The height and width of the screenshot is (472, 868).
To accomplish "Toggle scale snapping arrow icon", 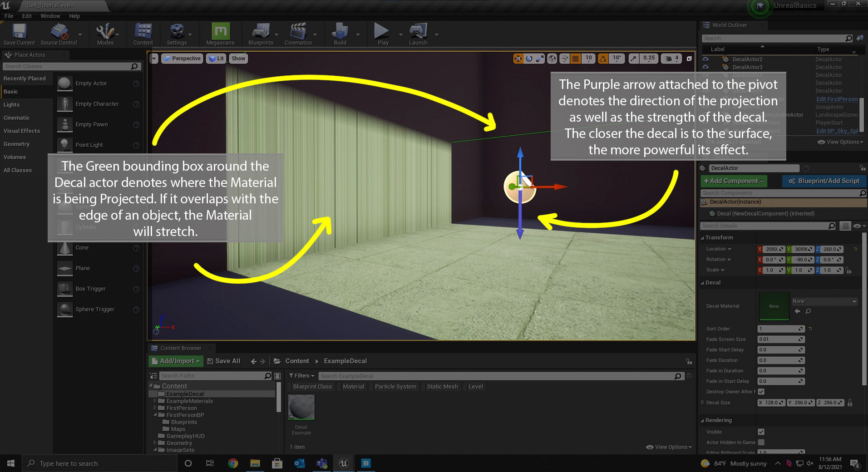I will pyautogui.click(x=633, y=59).
